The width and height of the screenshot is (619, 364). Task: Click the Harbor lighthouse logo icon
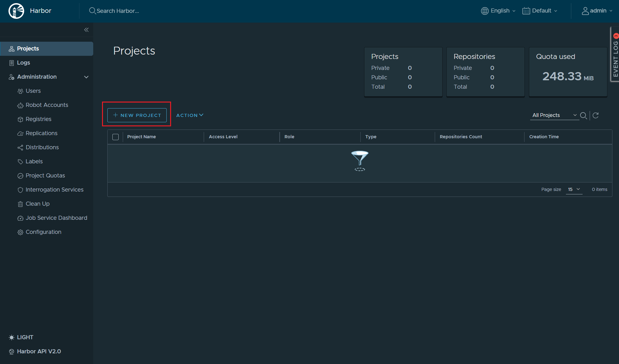(16, 11)
